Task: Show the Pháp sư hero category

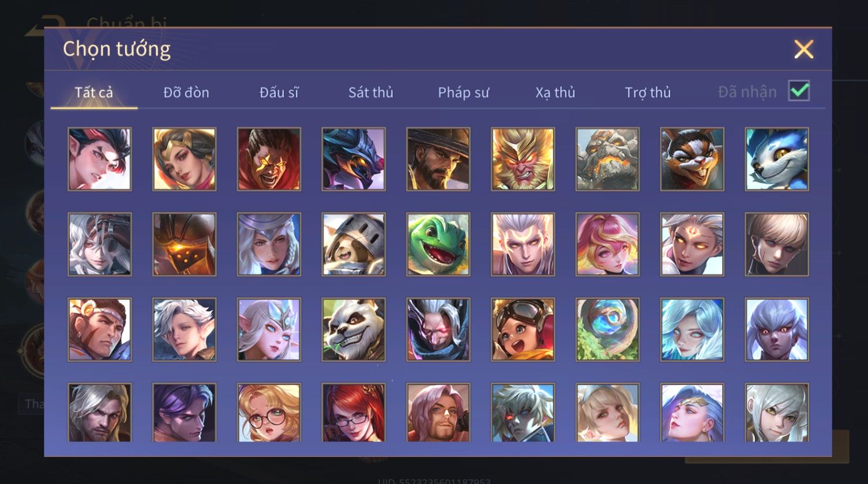Action: click(464, 92)
